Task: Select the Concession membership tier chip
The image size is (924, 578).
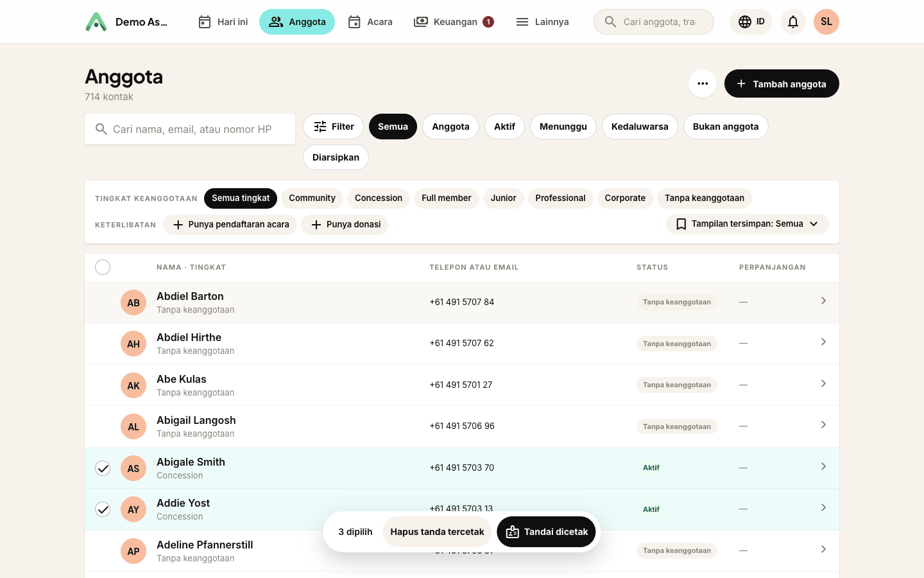Action: pos(379,198)
